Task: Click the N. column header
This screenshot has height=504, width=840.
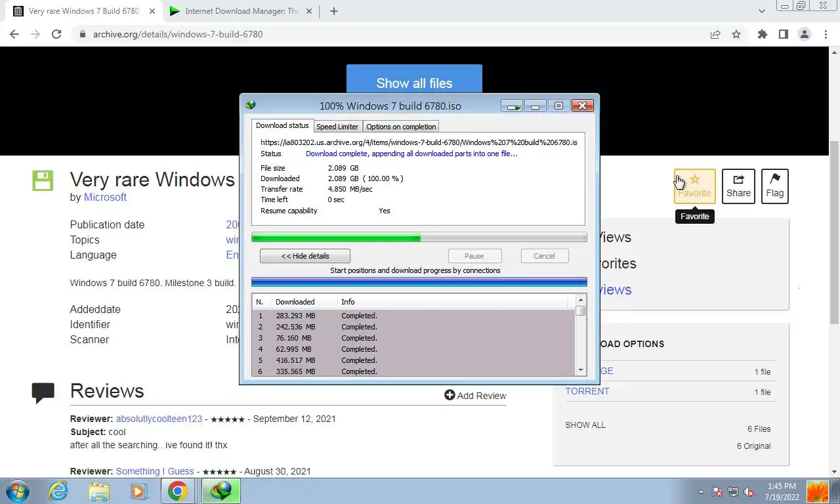Action: (262, 302)
